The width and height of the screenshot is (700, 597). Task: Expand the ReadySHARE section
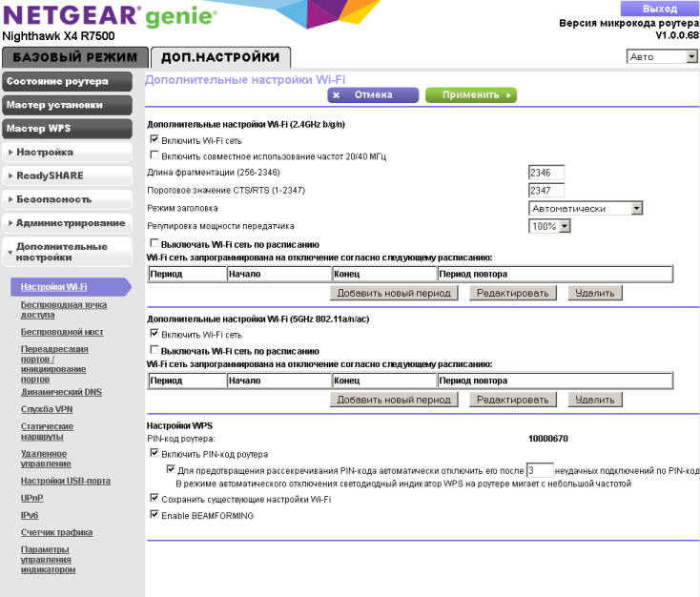pos(67,175)
